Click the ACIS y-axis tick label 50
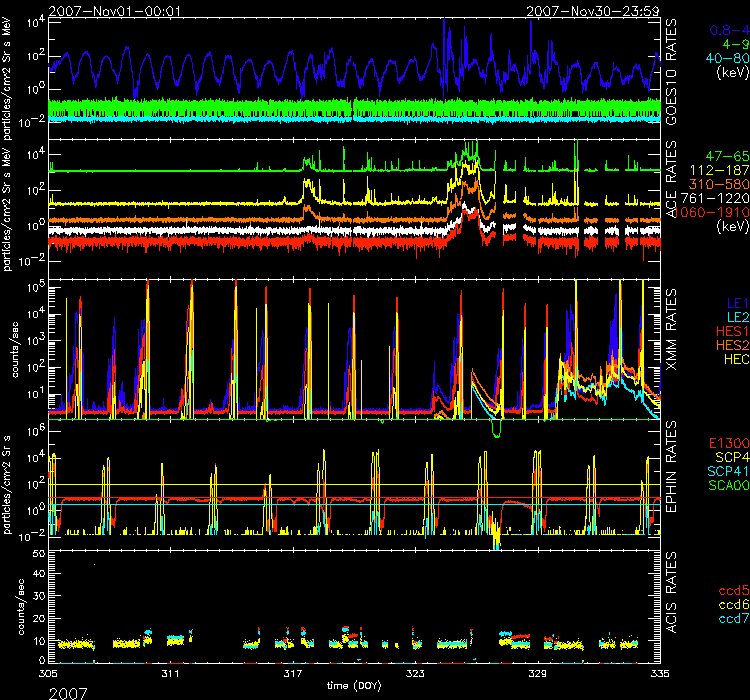Screen dimensions: 750x700 [x=39, y=554]
